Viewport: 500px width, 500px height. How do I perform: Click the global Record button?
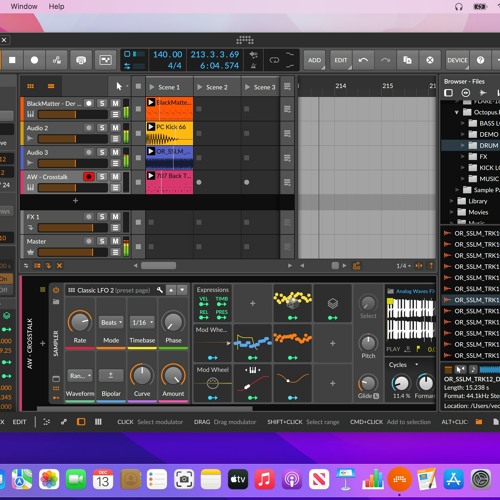click(34, 60)
